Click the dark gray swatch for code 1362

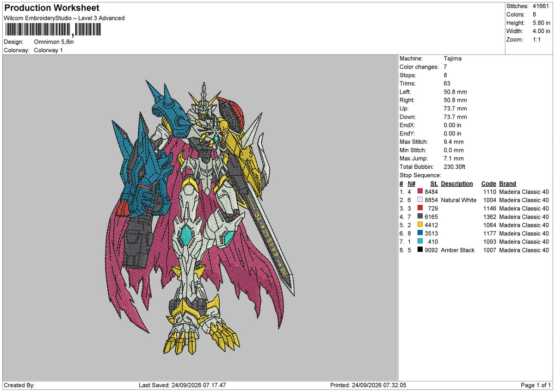click(420, 216)
